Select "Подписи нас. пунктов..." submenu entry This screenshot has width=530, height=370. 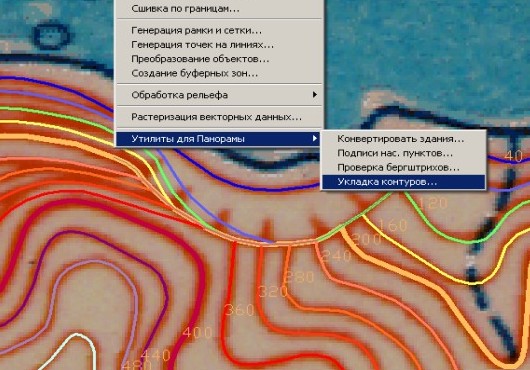point(403,153)
